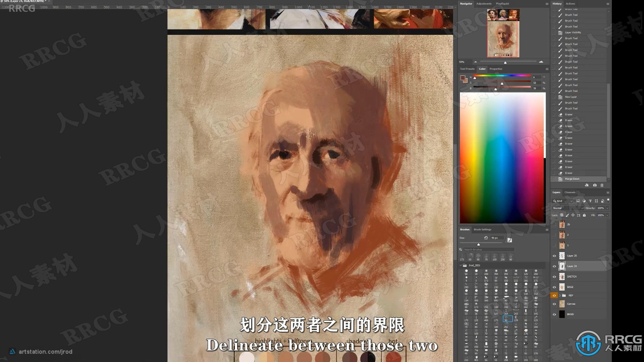Create new document from current history state
The height and width of the screenshot is (362, 644).
click(587, 185)
